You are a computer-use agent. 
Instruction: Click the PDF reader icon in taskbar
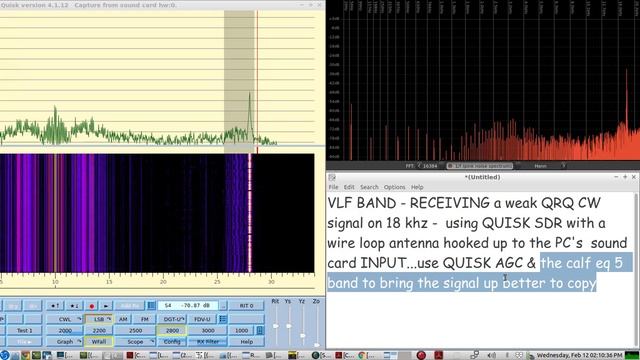(439, 355)
